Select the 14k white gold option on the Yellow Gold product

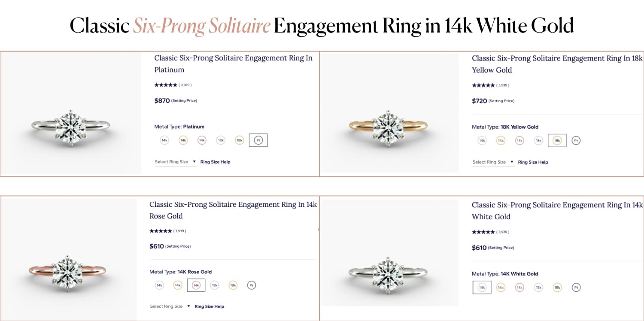(481, 140)
